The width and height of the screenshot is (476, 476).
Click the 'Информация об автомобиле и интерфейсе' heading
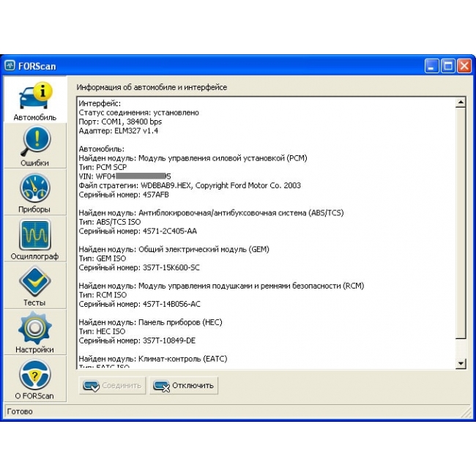click(x=152, y=87)
